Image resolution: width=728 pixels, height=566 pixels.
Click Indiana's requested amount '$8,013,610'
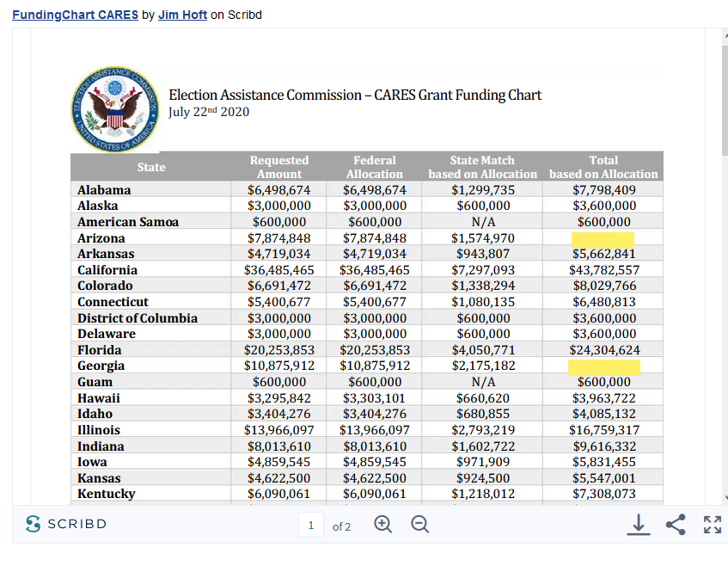pyautogui.click(x=279, y=446)
